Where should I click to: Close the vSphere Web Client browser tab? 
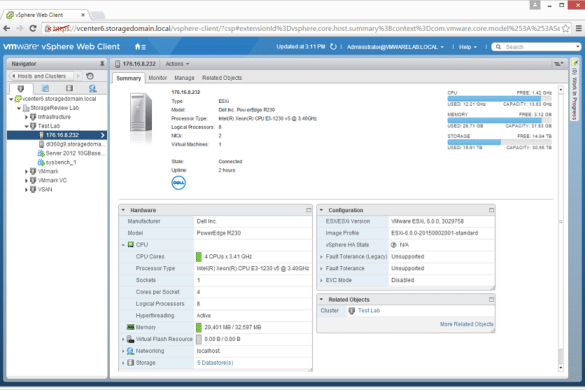click(83, 15)
